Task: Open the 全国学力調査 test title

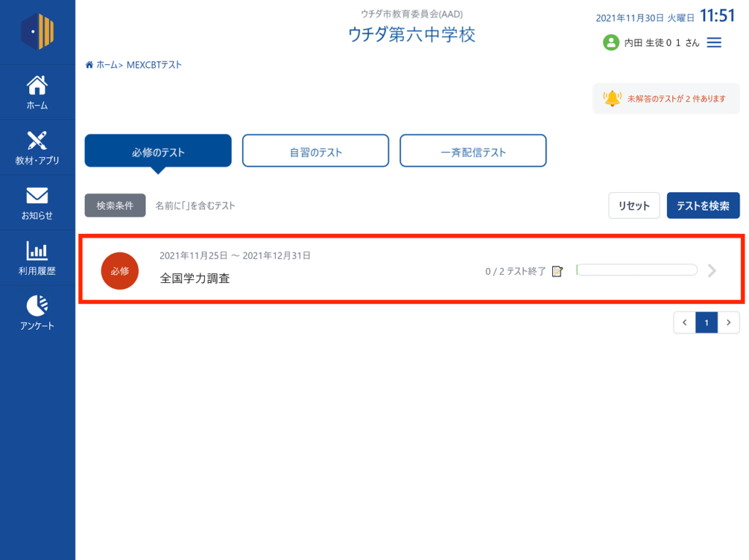Action: point(195,279)
